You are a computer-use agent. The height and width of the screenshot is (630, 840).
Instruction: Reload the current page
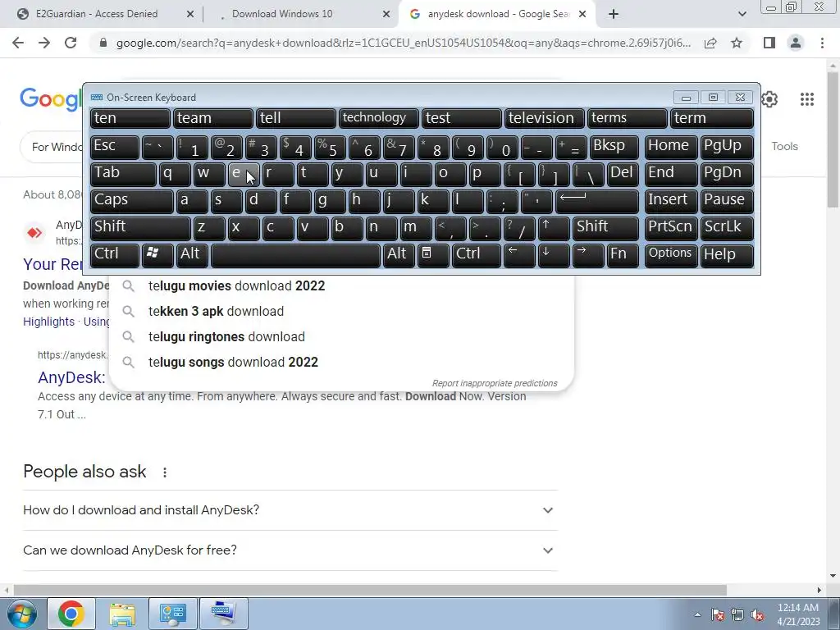tap(71, 43)
